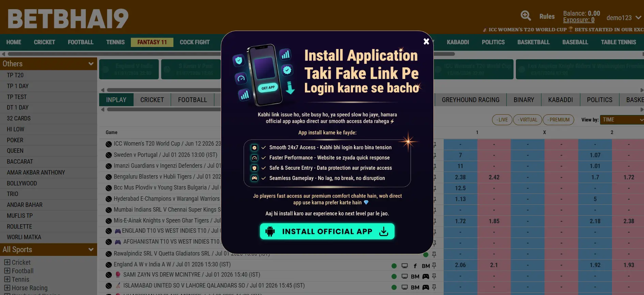Open the View by TIME dropdown
This screenshot has width=644, height=295.
tap(622, 120)
